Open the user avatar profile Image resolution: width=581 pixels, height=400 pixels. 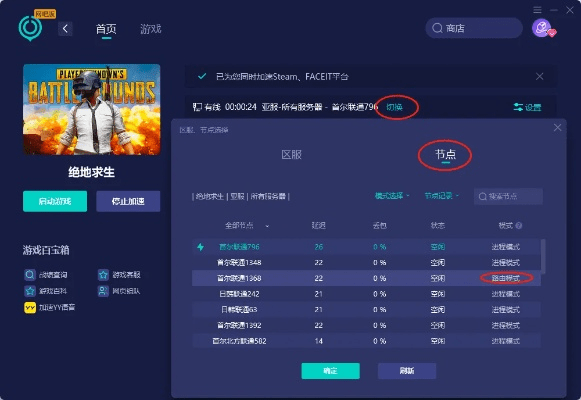coord(542,28)
